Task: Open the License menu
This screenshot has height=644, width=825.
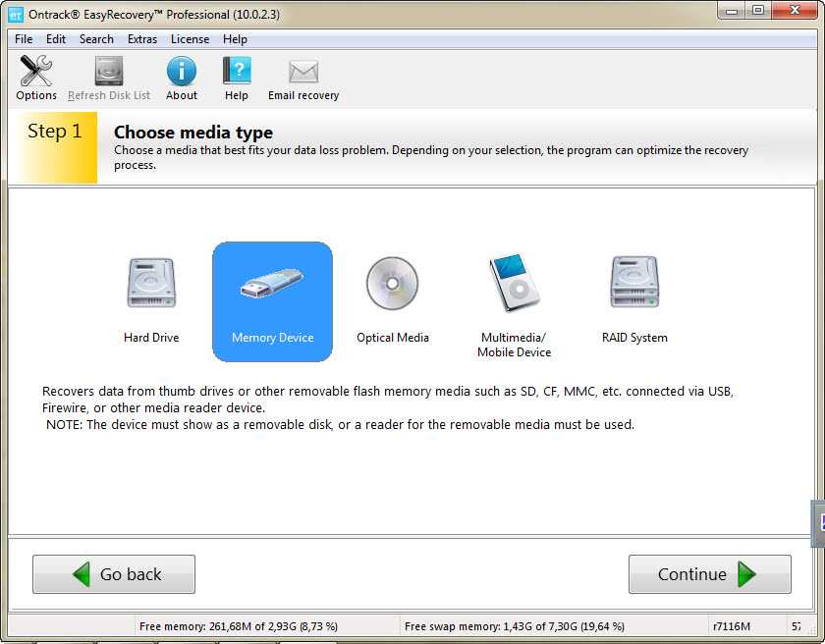Action: click(x=190, y=39)
